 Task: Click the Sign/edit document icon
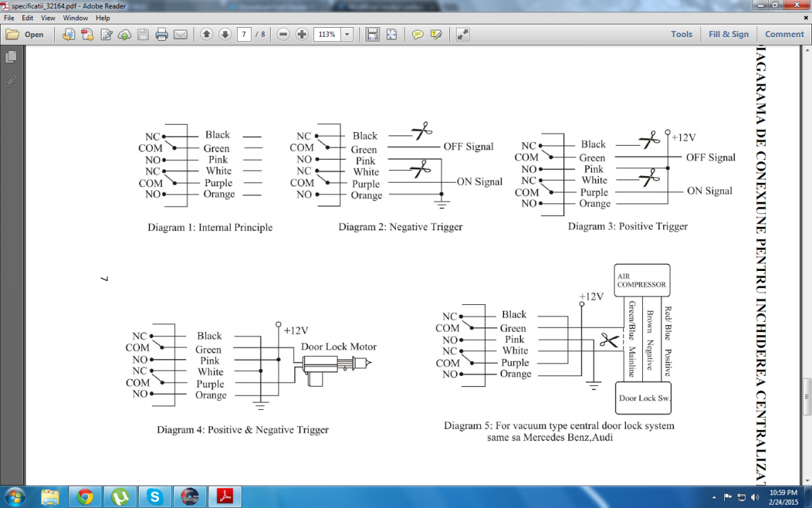(x=106, y=35)
